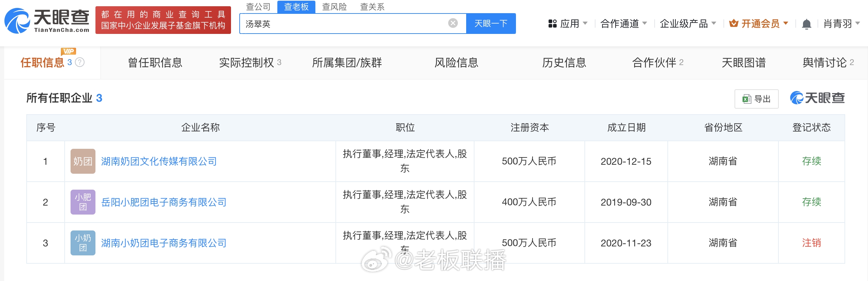Screen dimensions: 868x281
Task: Open the 舆情讨论 tab
Action: pos(828,63)
